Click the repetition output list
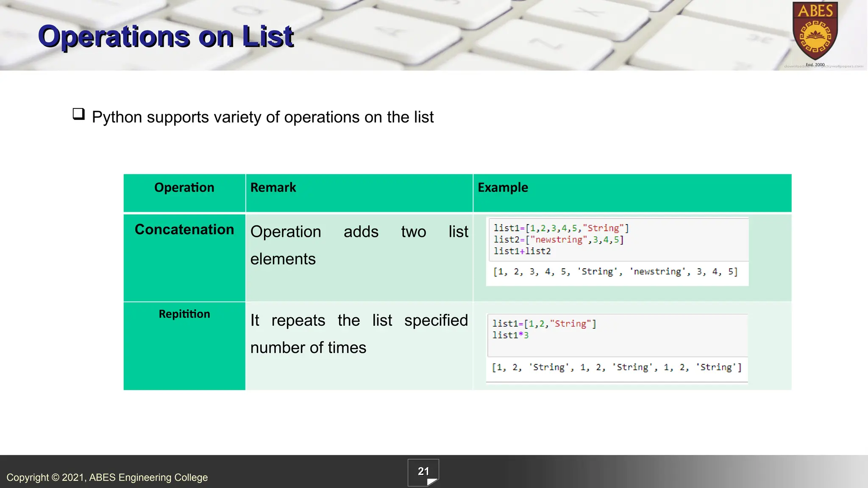Screen dimensions: 868x488 pos(617,367)
